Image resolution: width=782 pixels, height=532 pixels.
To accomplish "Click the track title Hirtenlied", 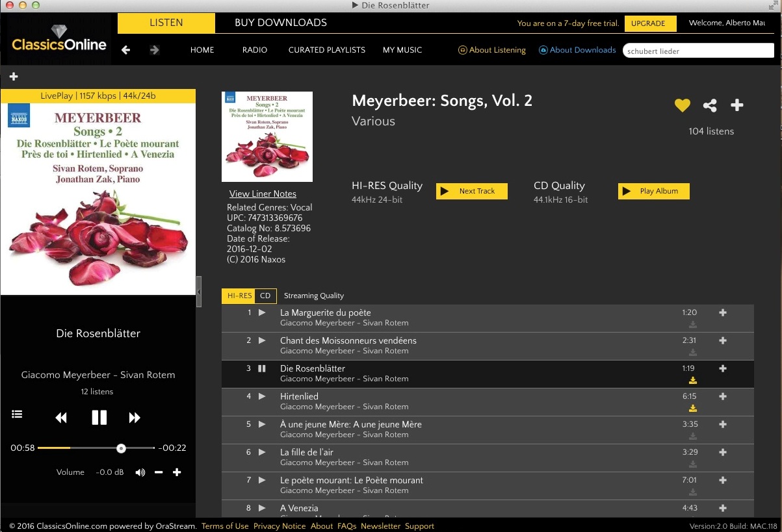I will click(299, 396).
